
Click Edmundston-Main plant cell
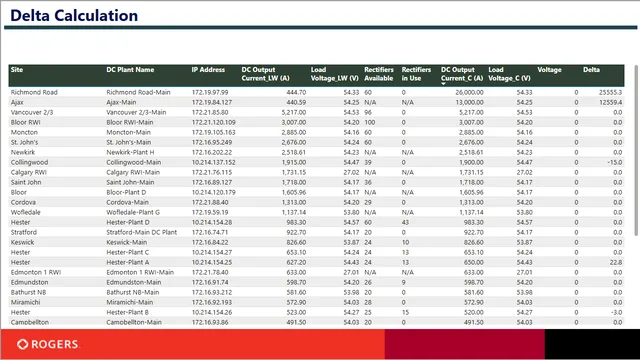(x=133, y=282)
